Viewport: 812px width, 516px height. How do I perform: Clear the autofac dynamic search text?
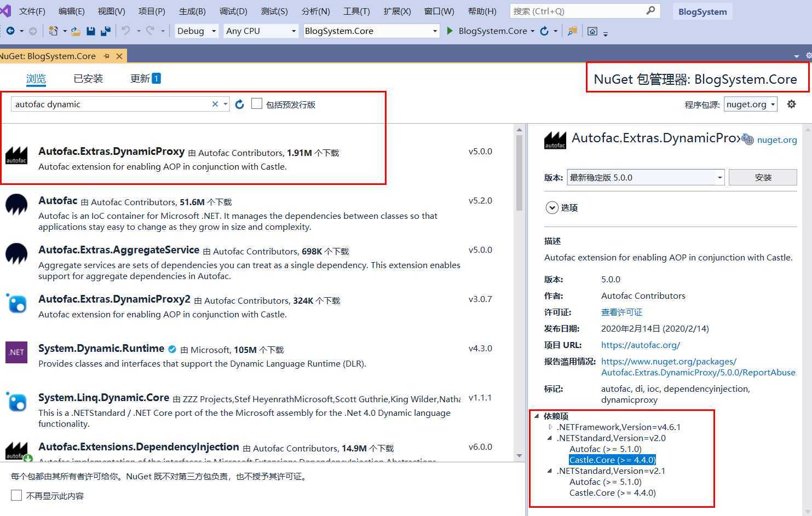(215, 104)
